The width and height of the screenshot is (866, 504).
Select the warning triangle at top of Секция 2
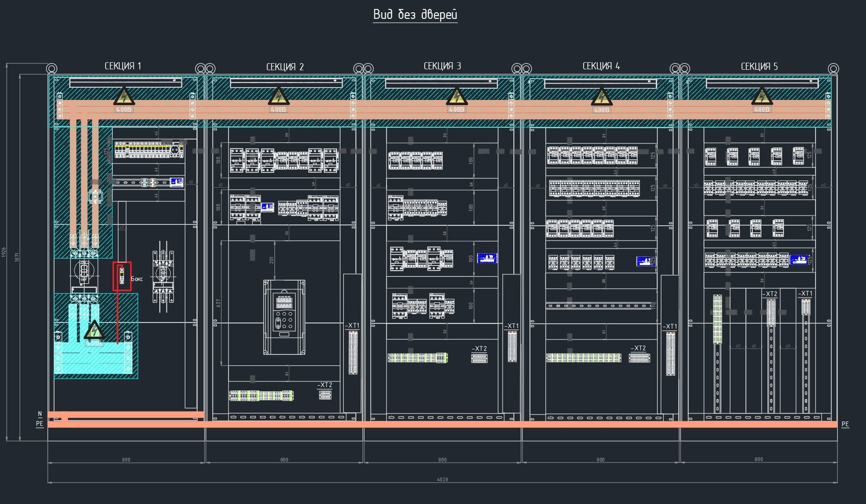point(278,97)
